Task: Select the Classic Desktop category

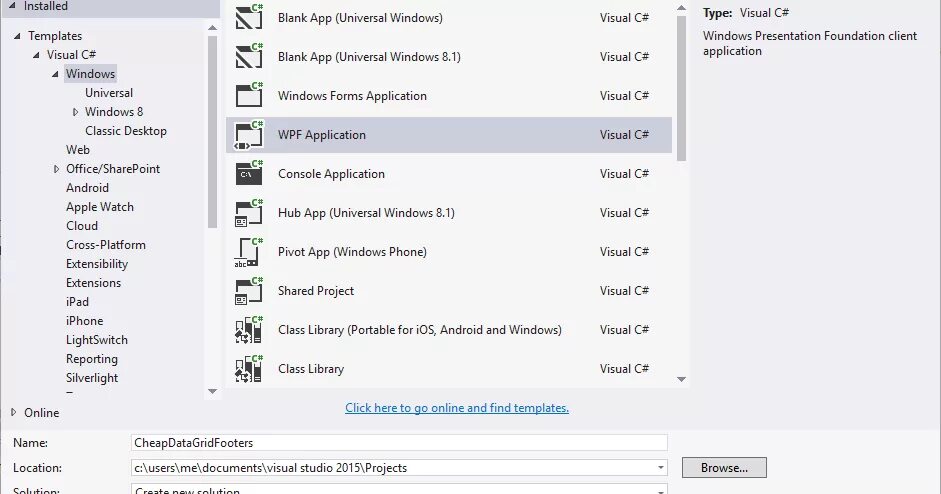Action: click(125, 131)
